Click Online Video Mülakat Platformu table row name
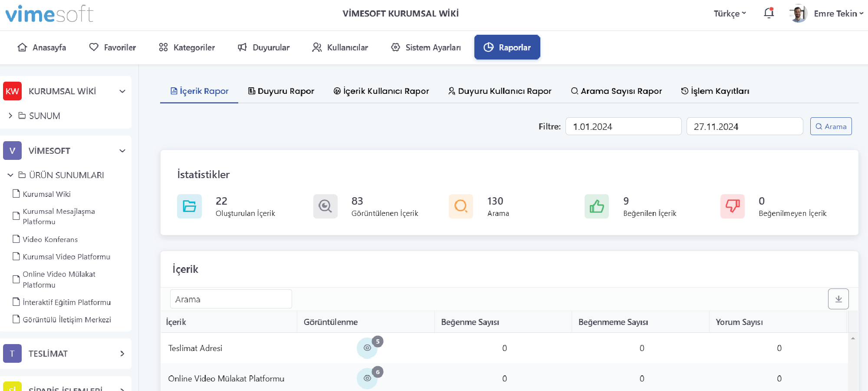Viewport: 868px width, 391px height. click(226, 378)
